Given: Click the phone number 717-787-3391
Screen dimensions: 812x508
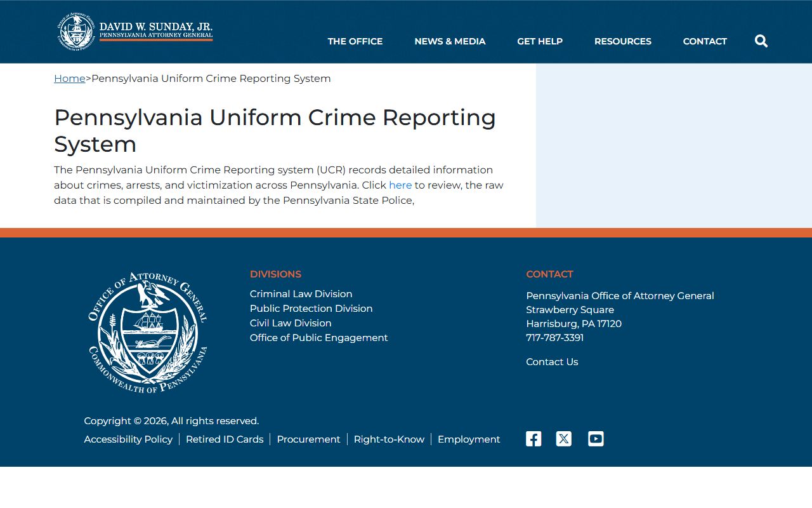Looking at the screenshot, I should coord(554,338).
